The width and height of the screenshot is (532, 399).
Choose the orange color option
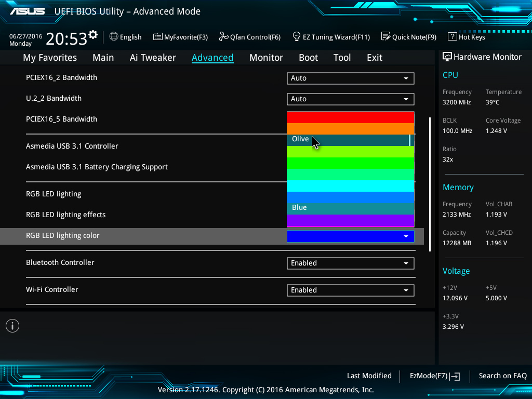click(x=351, y=129)
